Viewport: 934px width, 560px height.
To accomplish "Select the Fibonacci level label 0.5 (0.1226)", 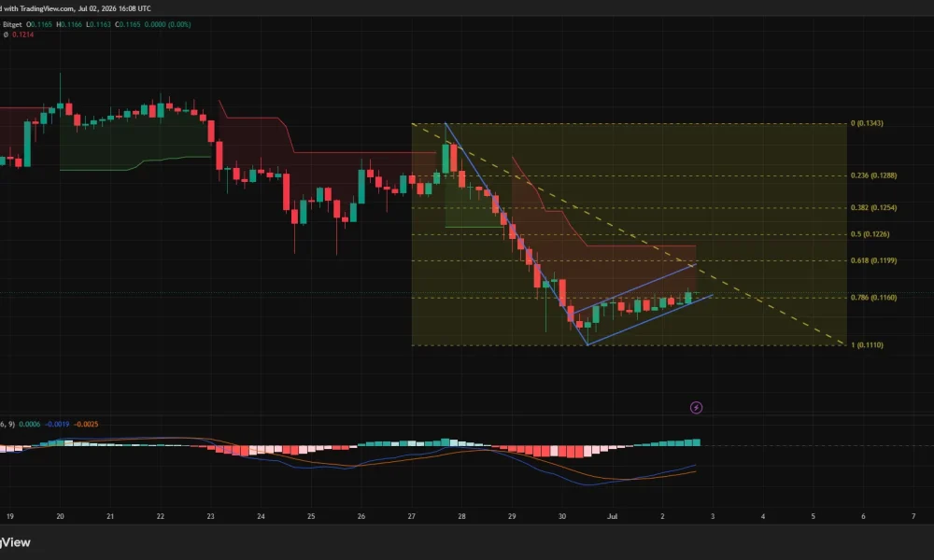I will (x=870, y=234).
